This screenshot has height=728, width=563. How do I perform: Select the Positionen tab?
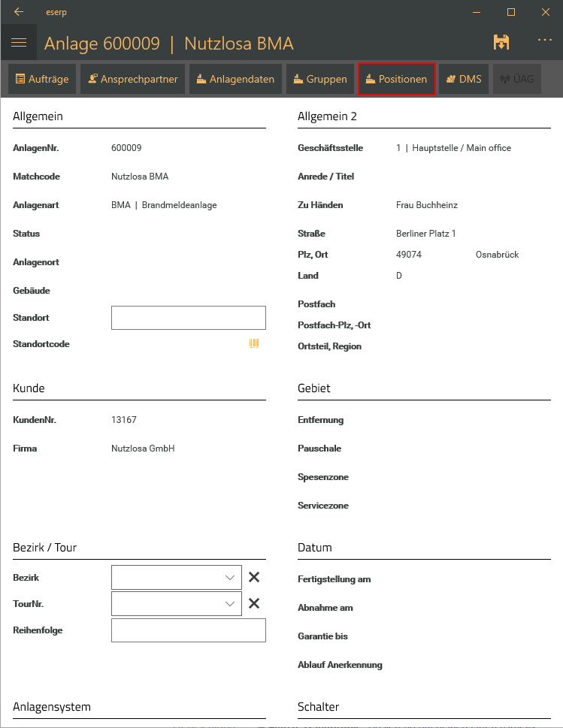[396, 79]
